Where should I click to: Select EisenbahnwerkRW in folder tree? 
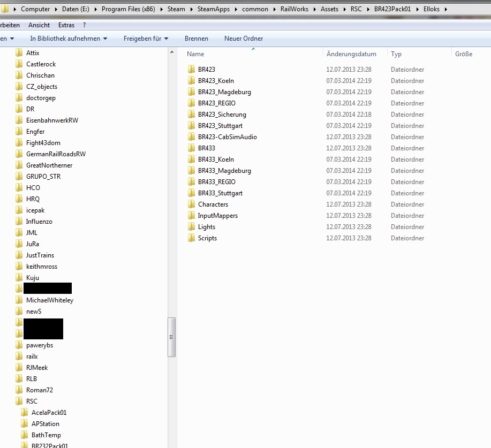pos(52,120)
